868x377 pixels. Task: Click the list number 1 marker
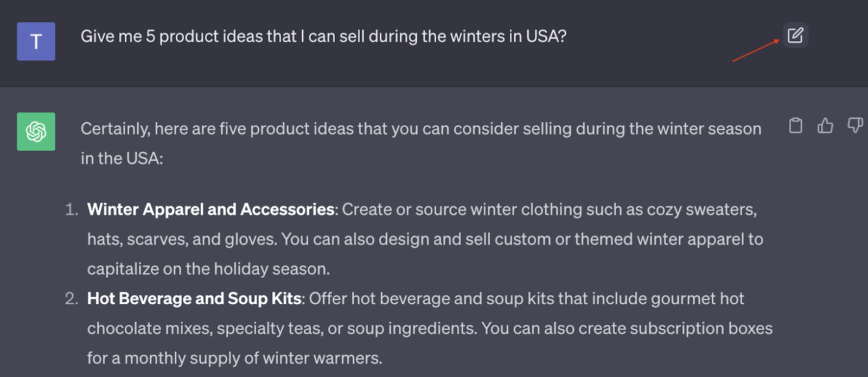pos(71,210)
